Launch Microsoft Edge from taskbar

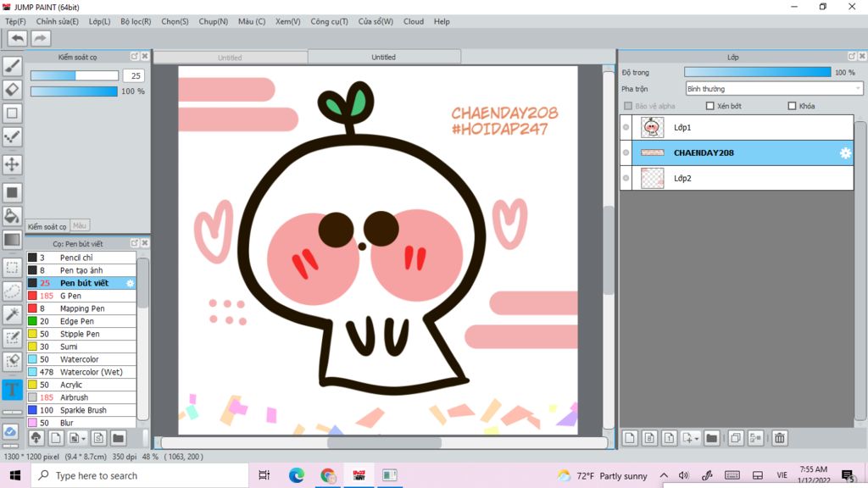[x=296, y=475]
